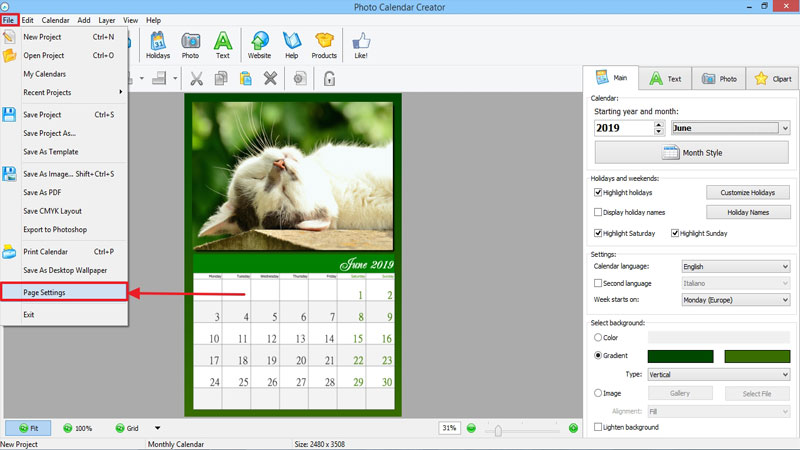Toggle the Highlight holidays checkbox
The width and height of the screenshot is (800, 450).
coord(598,192)
